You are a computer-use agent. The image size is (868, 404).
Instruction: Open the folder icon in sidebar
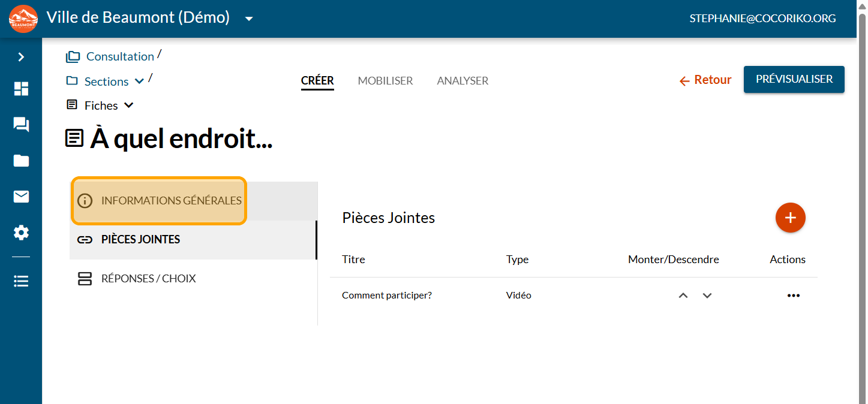tap(21, 161)
